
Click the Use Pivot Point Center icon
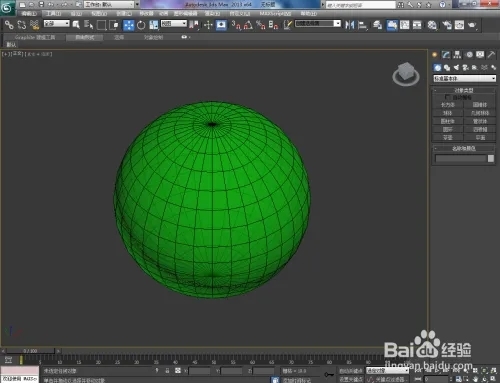pyautogui.click(x=194, y=25)
